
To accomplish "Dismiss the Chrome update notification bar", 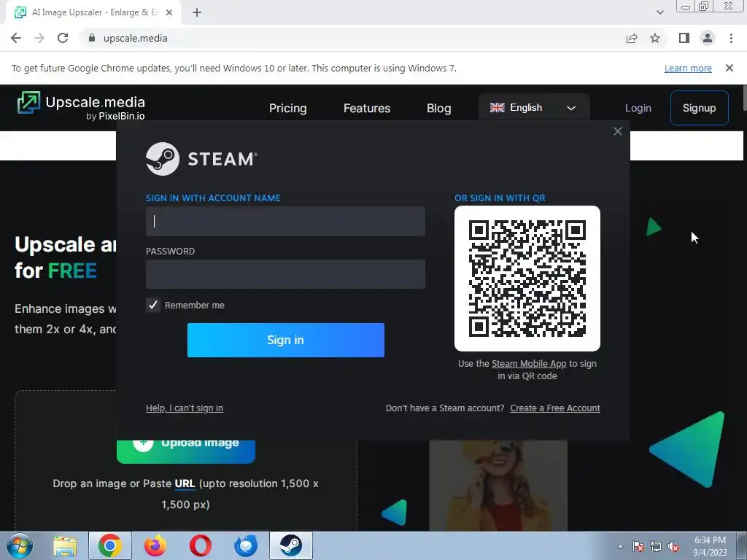I will pos(729,68).
